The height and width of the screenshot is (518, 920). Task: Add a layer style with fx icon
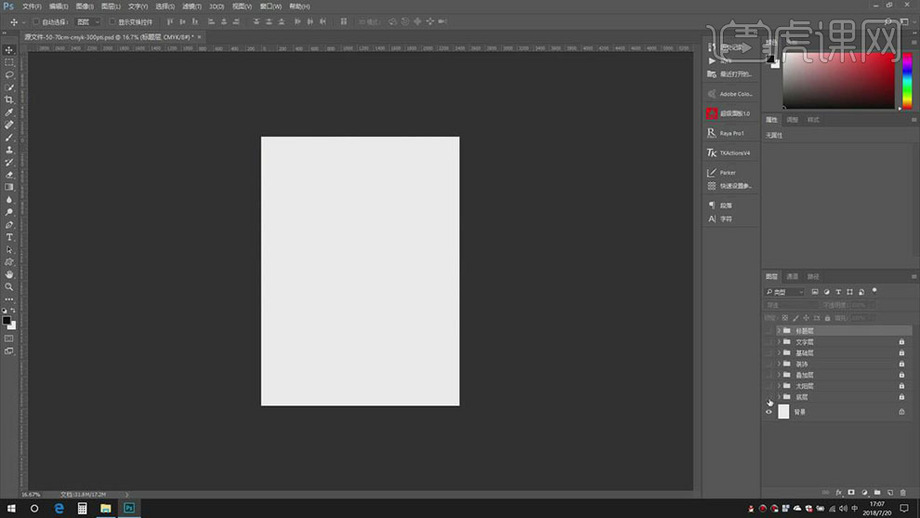[x=838, y=492]
